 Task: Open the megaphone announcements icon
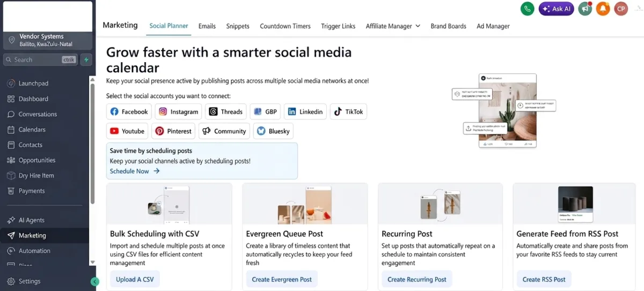(585, 9)
